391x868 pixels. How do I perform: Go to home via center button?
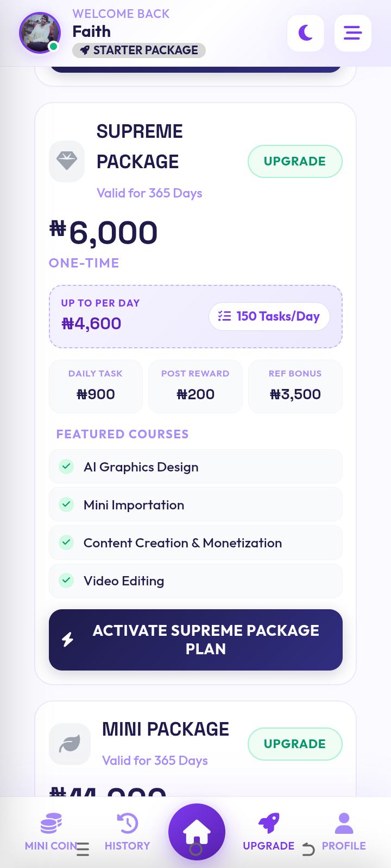[197, 832]
